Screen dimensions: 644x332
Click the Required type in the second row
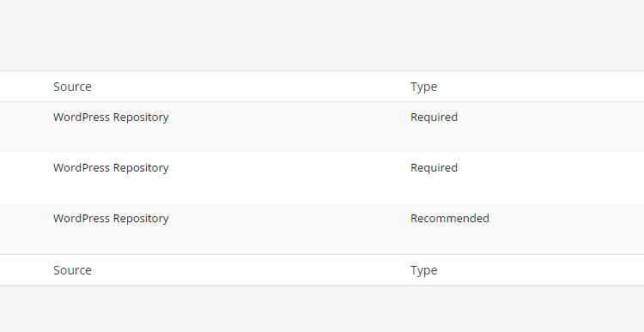(434, 168)
